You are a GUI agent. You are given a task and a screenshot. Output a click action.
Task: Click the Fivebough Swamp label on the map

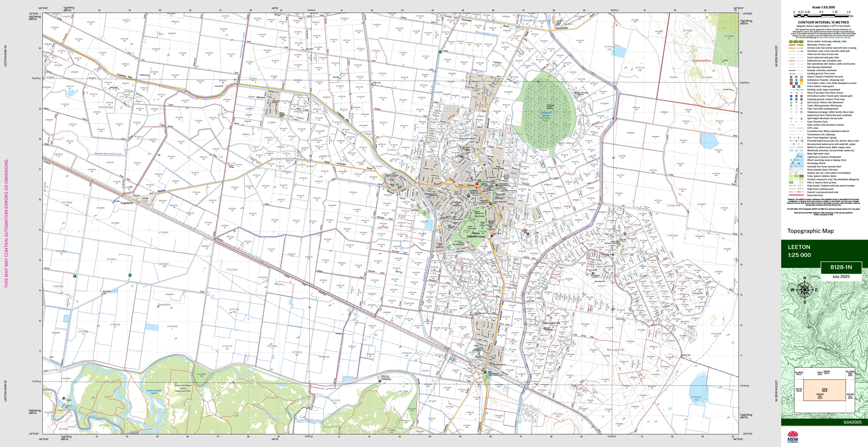pos(546,114)
